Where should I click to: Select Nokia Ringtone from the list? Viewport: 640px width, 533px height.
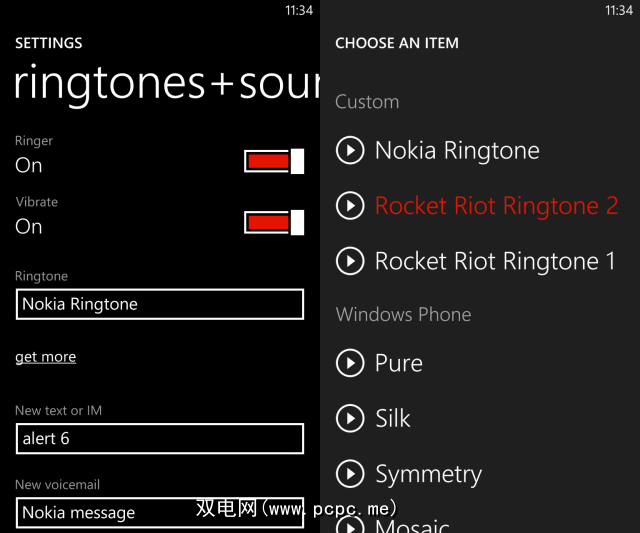coord(457,151)
